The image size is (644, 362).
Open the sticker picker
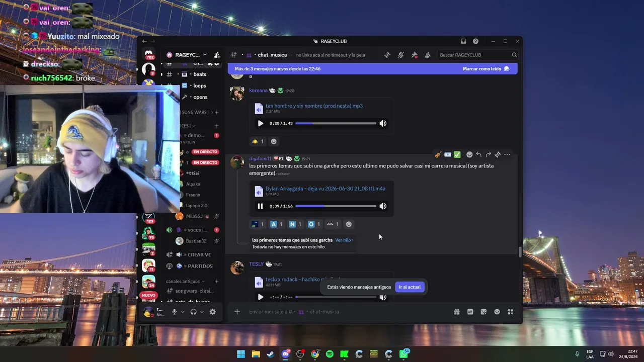484,312
